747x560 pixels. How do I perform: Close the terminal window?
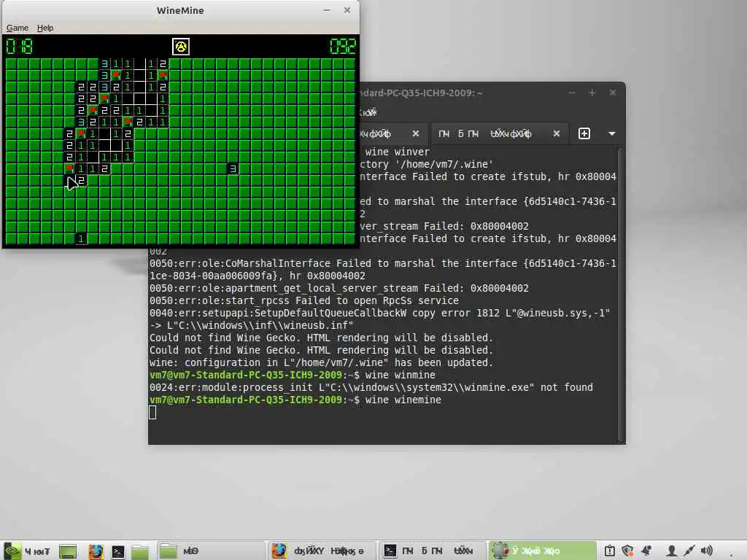coord(613,93)
